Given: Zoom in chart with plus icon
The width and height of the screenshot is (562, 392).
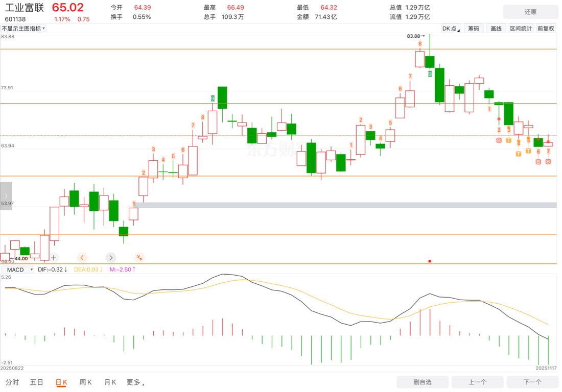Looking at the screenshot, I should tap(54, 257).
